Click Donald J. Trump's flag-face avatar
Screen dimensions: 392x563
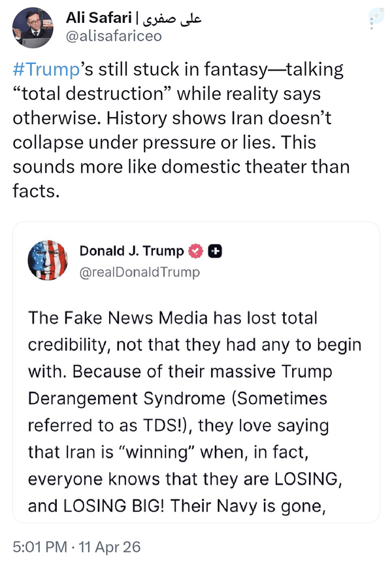point(48,260)
